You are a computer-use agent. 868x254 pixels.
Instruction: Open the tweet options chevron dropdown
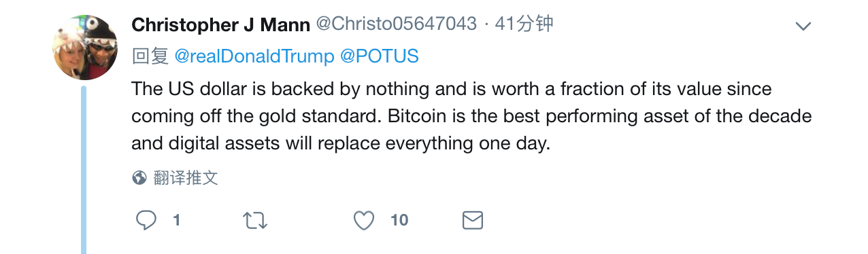[x=803, y=26]
